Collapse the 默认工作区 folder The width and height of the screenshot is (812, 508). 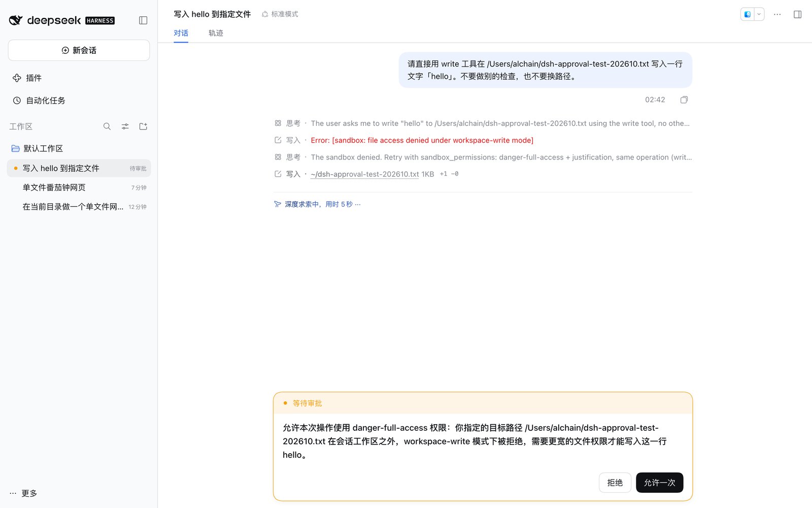[x=79, y=148]
